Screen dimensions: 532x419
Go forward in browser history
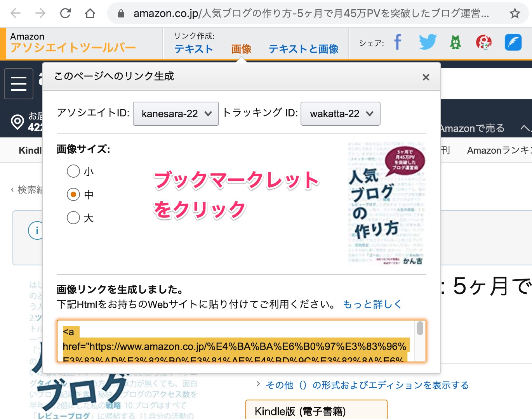click(x=40, y=13)
